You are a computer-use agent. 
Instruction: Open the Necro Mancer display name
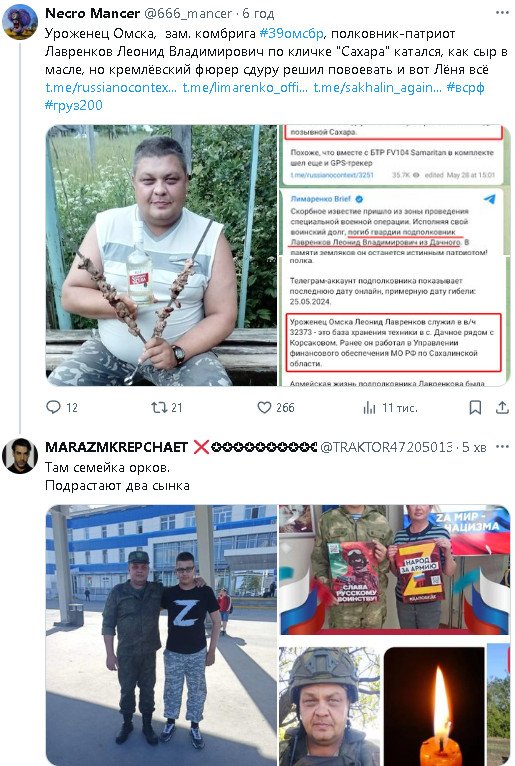(x=92, y=13)
